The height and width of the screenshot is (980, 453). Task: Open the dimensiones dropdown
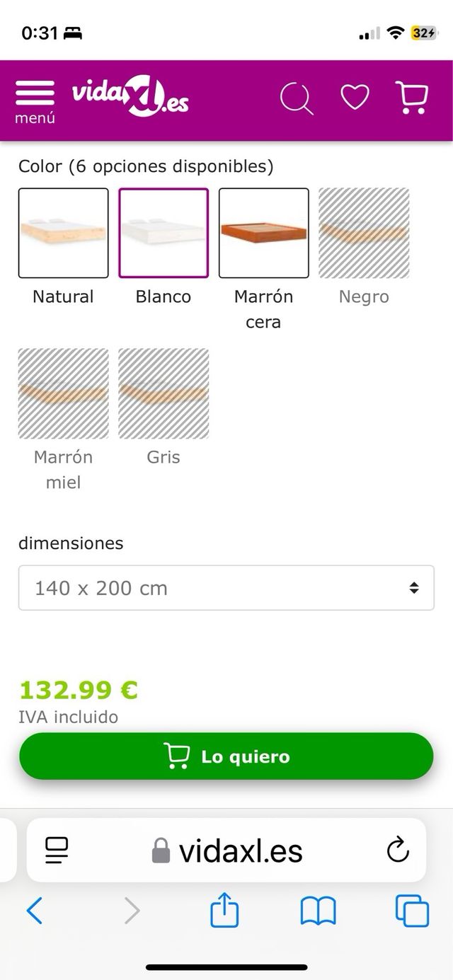226,588
